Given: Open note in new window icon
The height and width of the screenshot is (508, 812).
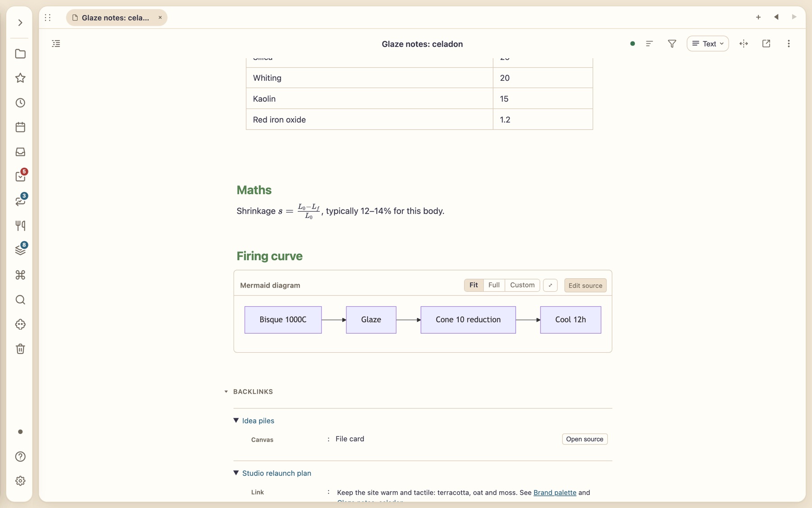Looking at the screenshot, I should tap(766, 44).
